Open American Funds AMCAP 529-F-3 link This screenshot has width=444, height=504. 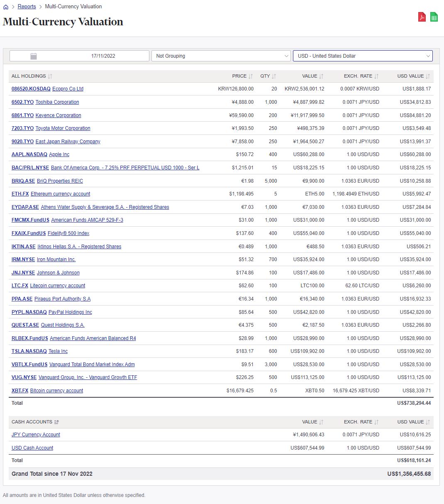[87, 220]
